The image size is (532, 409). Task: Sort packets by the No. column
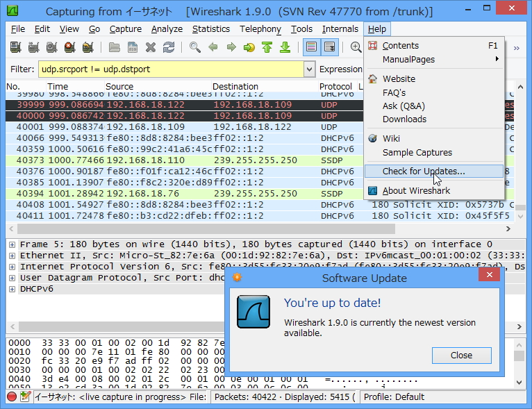click(x=26, y=87)
